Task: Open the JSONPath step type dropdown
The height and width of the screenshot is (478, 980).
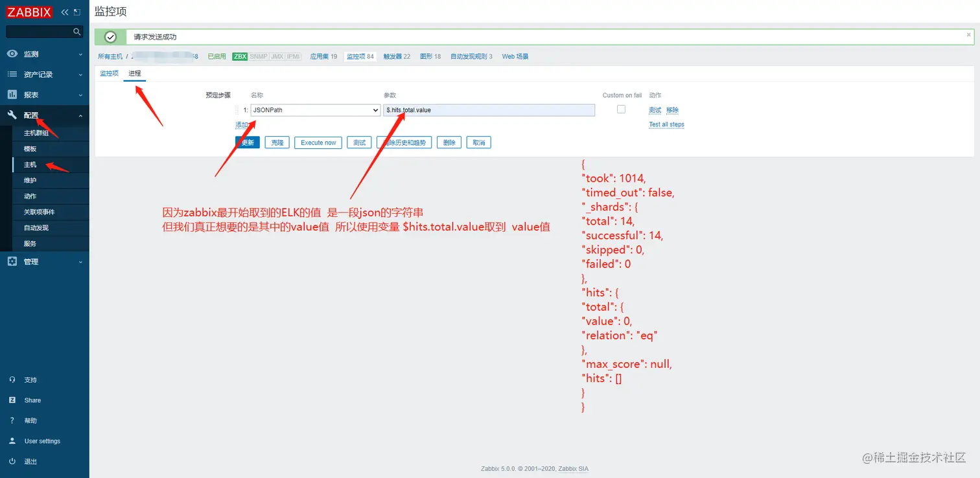Action: (315, 110)
